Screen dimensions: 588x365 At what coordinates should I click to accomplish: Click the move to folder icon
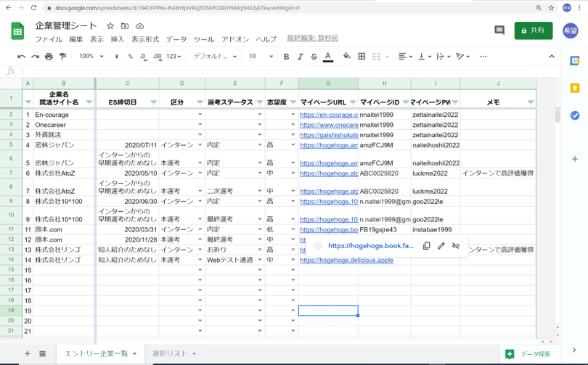point(125,26)
